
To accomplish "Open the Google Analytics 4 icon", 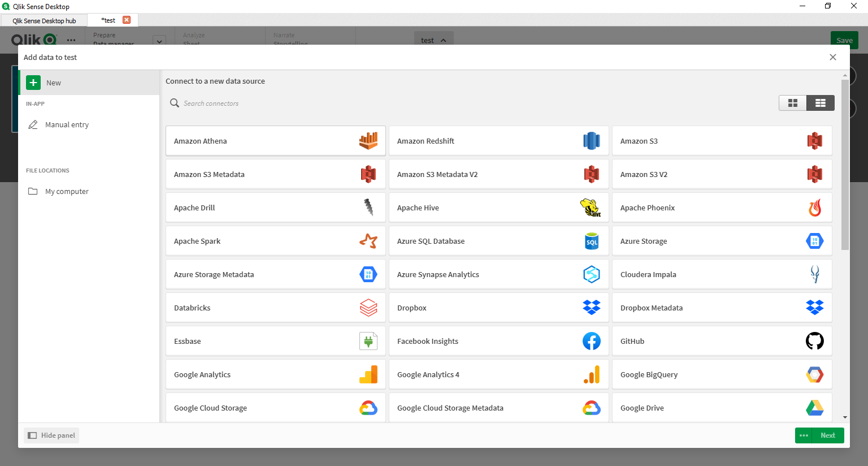I will pos(592,374).
